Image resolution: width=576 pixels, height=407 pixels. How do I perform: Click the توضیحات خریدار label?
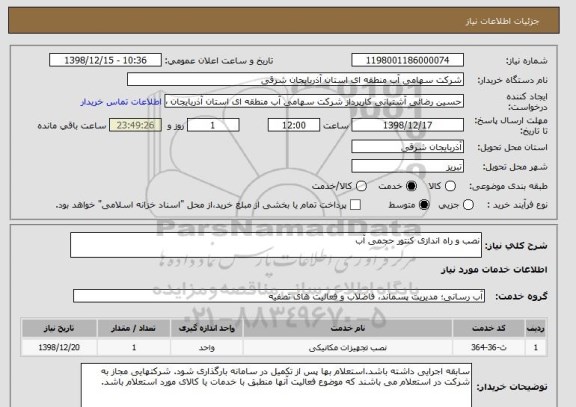click(512, 387)
